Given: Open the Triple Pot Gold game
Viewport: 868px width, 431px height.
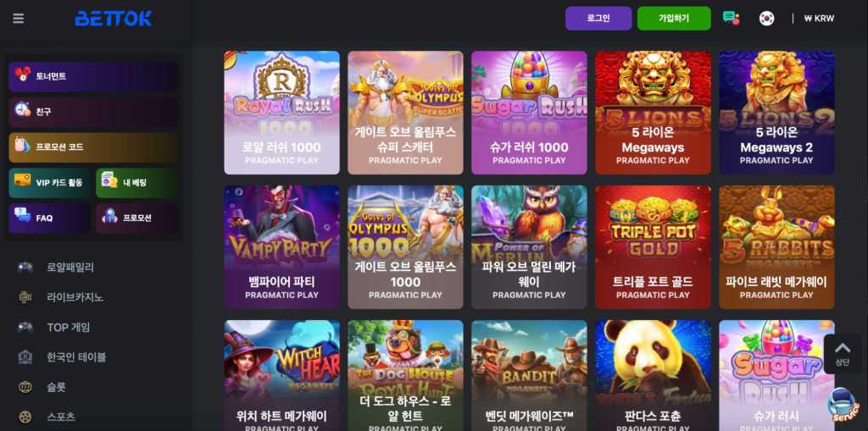Looking at the screenshot, I should tap(653, 246).
